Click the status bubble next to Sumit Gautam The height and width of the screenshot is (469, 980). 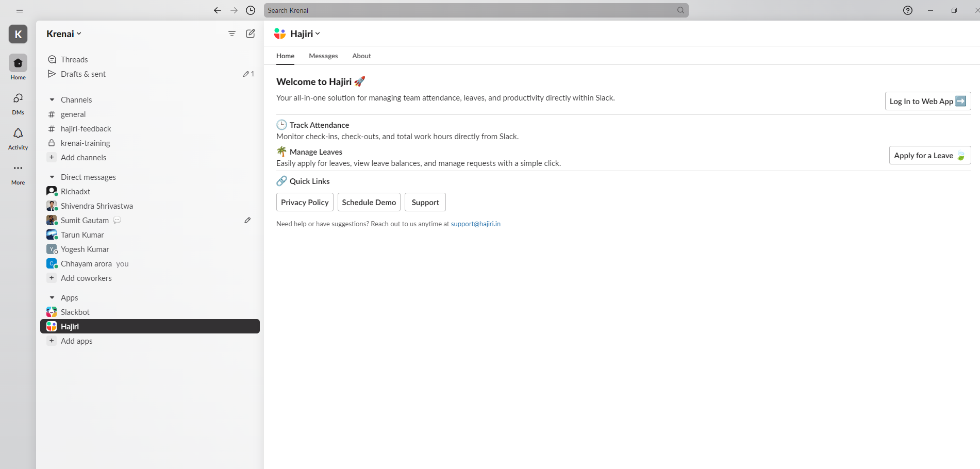click(x=117, y=220)
